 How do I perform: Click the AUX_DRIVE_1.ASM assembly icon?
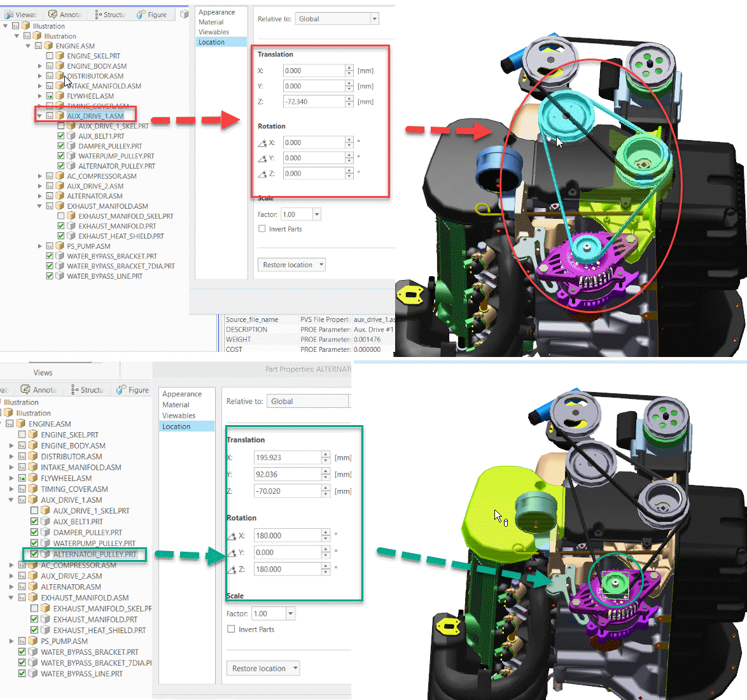pos(58,116)
